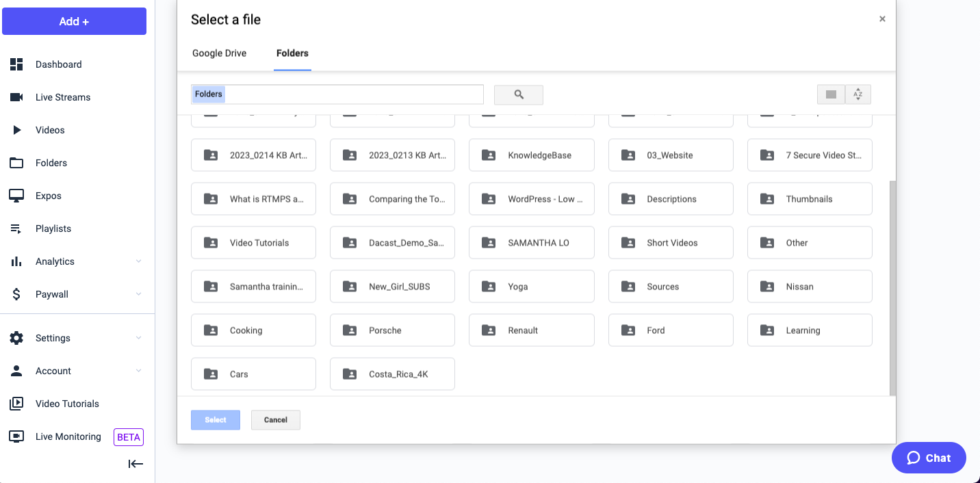The height and width of the screenshot is (483, 980).
Task: Click the A-Z sort options icon
Action: pyautogui.click(x=858, y=94)
